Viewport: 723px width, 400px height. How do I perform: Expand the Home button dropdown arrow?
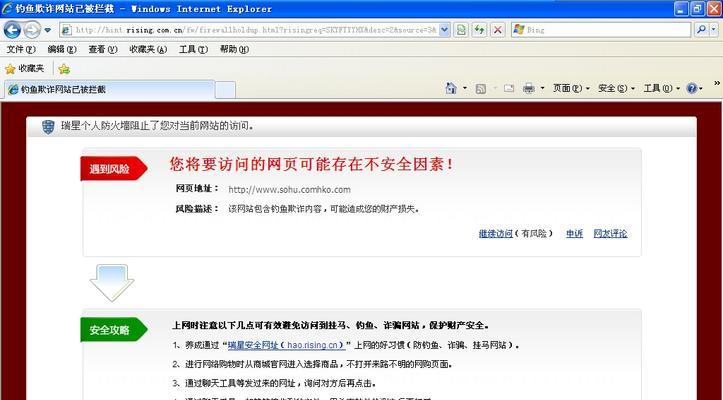[x=465, y=88]
